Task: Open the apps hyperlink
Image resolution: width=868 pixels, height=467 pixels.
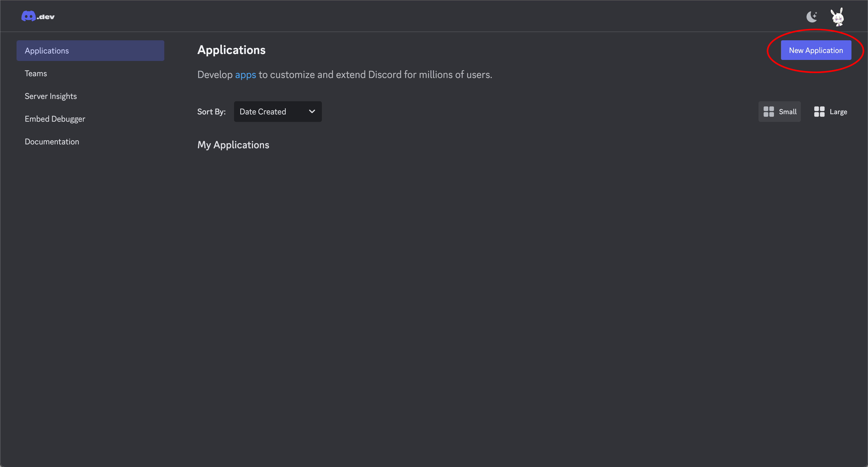Action: point(245,75)
